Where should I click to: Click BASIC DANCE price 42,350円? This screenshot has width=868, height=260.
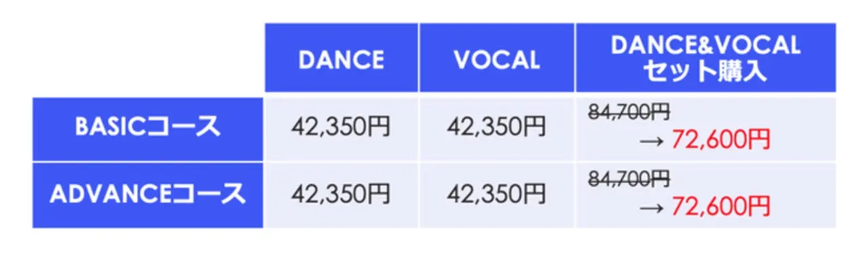(x=341, y=127)
